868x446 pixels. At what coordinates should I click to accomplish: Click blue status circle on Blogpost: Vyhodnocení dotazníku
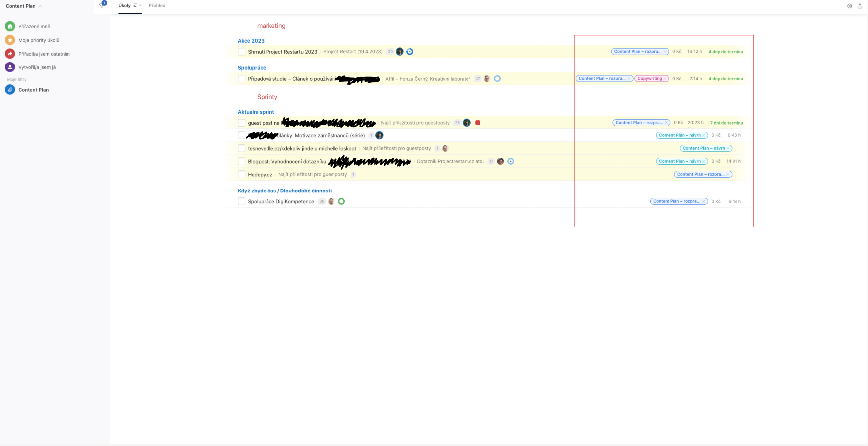[511, 161]
